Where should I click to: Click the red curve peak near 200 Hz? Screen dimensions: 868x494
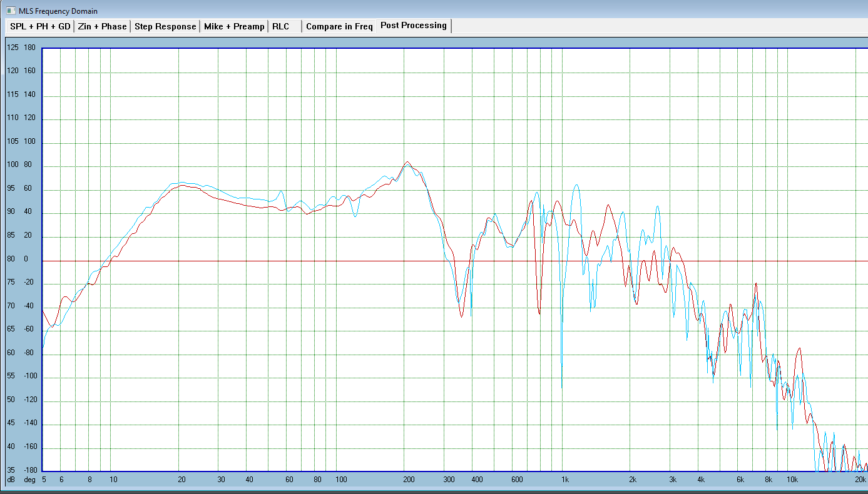coord(407,162)
